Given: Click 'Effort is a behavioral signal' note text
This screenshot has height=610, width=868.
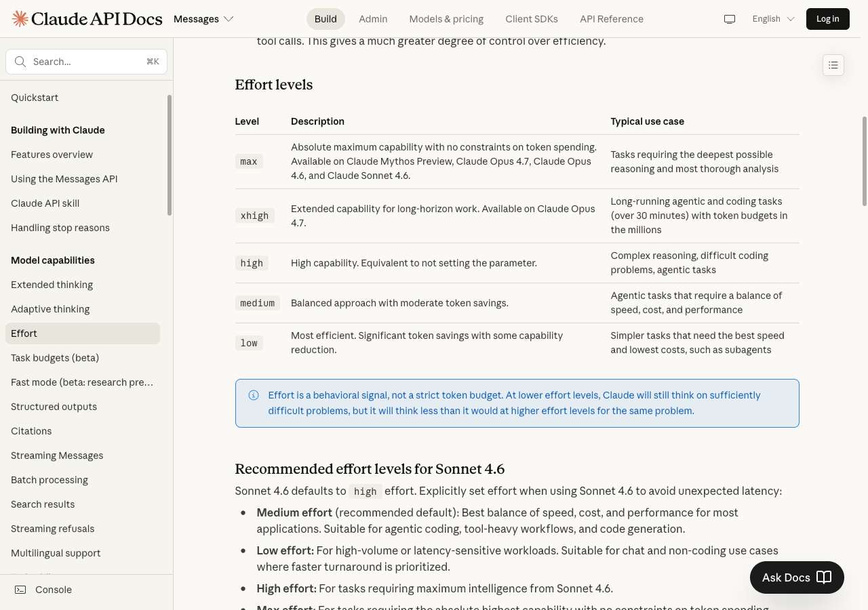Looking at the screenshot, I should 515,403.
